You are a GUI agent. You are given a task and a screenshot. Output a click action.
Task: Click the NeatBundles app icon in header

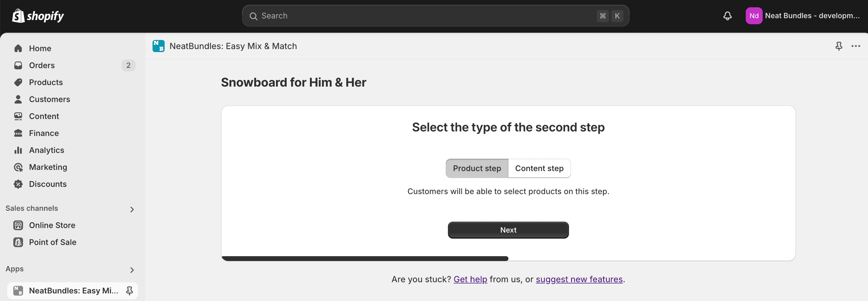[x=158, y=46]
